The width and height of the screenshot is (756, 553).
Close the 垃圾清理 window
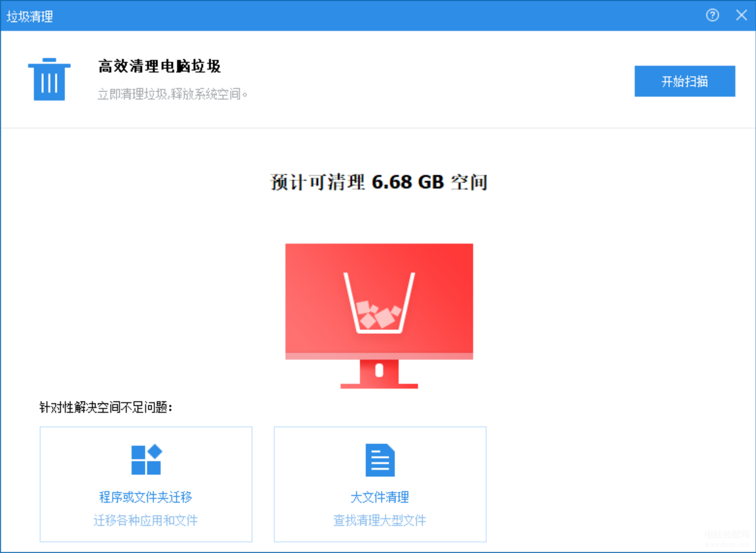(x=741, y=15)
